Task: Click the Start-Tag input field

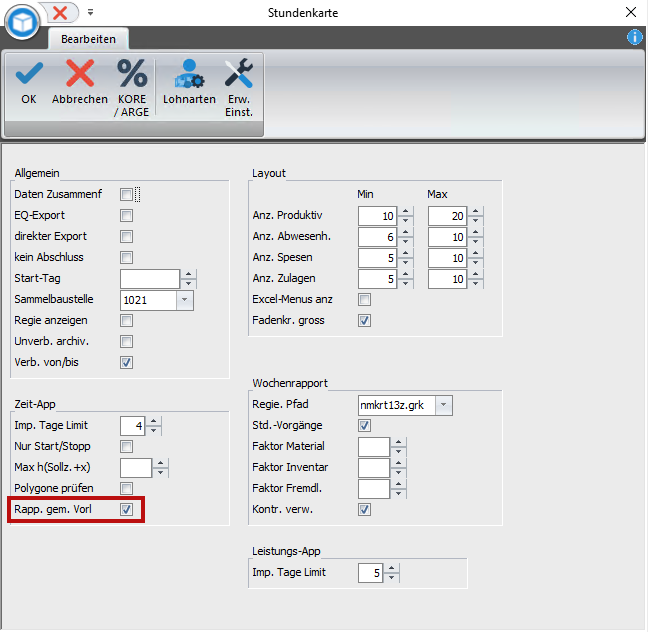Action: [150, 279]
